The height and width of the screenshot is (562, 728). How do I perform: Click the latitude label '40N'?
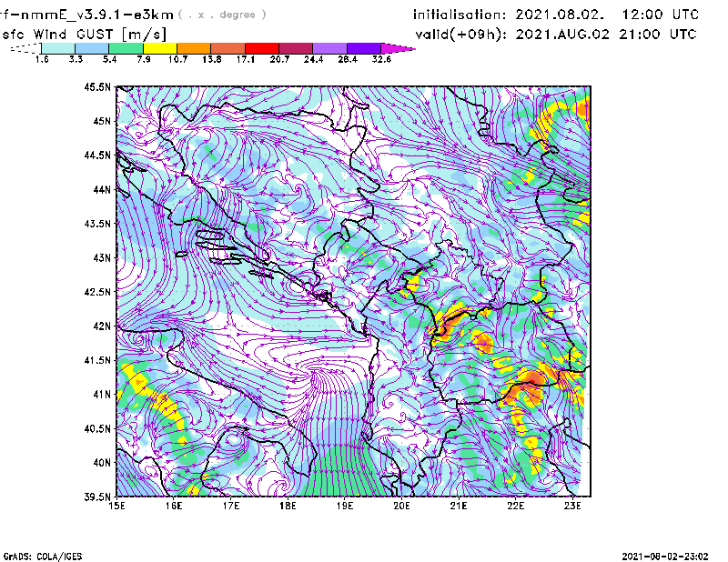(x=102, y=463)
